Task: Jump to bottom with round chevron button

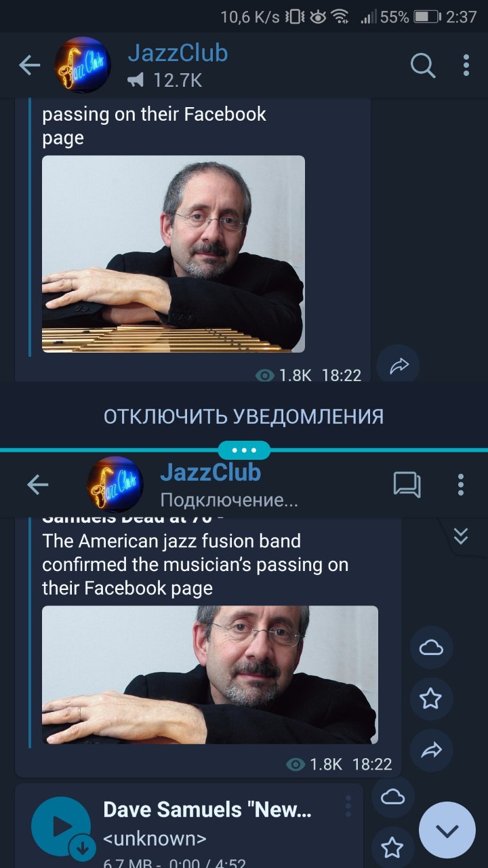Action: point(447,830)
